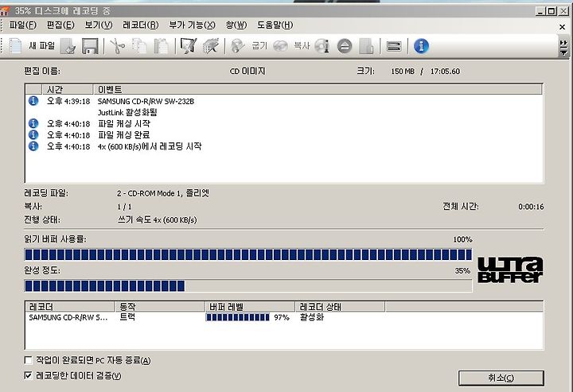Click the 쓰기 속도 4x (600 KB/s) status text

coord(157,219)
